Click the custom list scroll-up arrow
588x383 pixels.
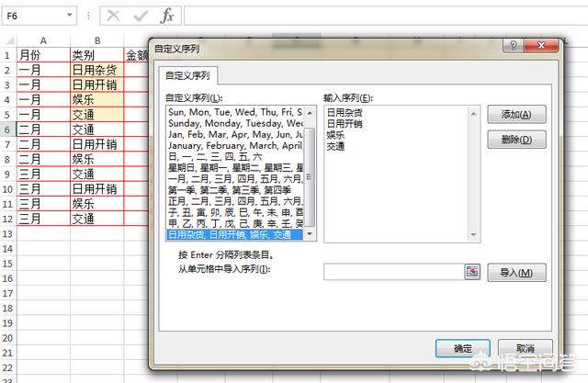(310, 112)
